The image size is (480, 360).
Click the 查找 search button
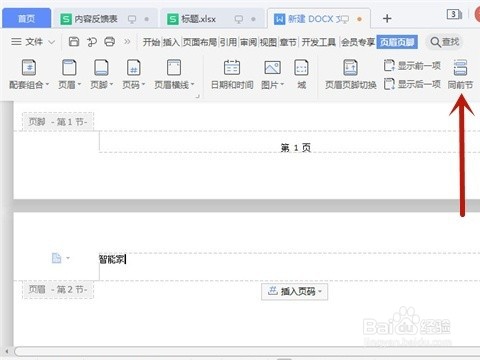coord(445,42)
